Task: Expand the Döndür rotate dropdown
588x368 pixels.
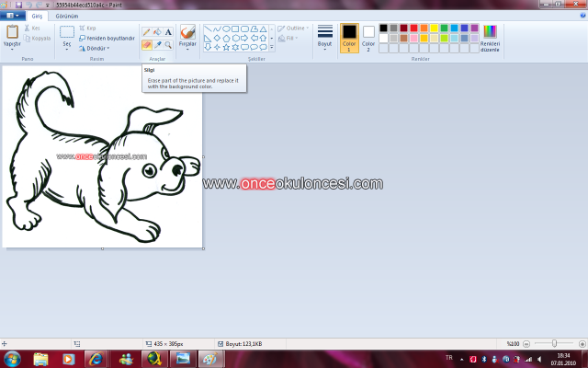Action: (x=94, y=48)
